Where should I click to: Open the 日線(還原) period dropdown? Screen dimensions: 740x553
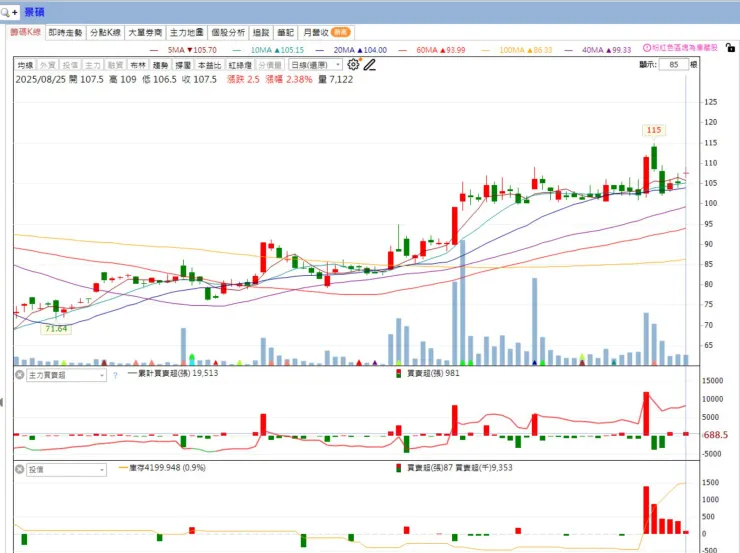[x=316, y=65]
